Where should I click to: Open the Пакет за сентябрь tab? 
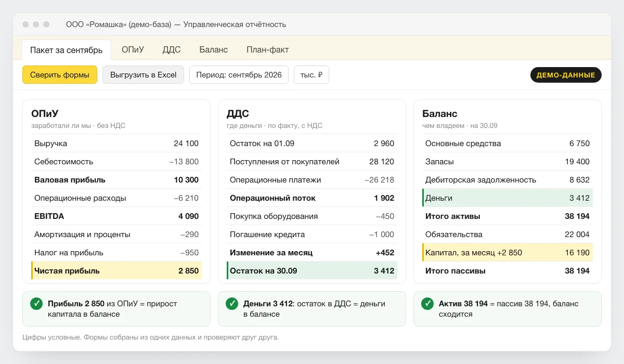pos(66,50)
